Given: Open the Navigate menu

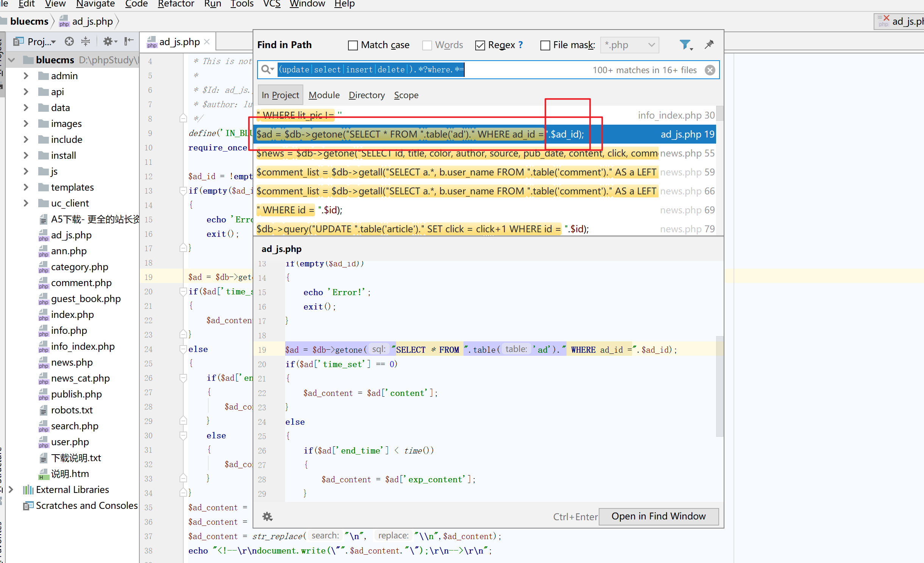Looking at the screenshot, I should (x=95, y=4).
